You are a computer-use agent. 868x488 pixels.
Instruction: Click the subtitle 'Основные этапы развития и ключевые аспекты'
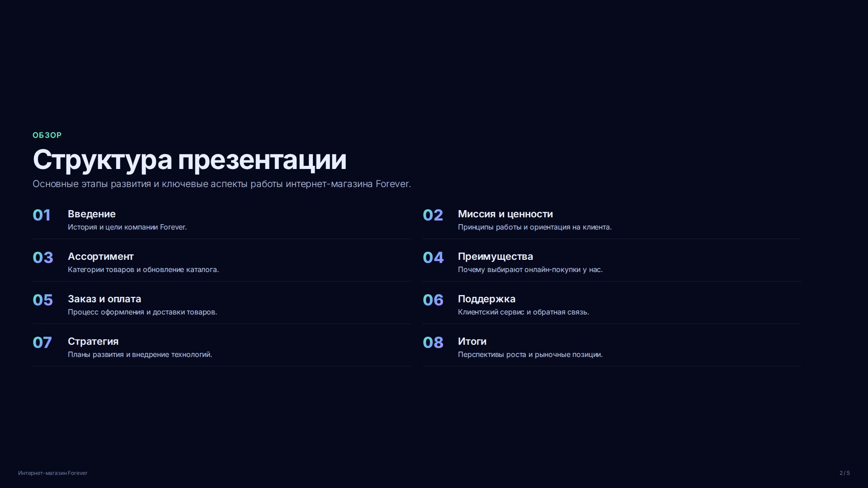coord(140,184)
